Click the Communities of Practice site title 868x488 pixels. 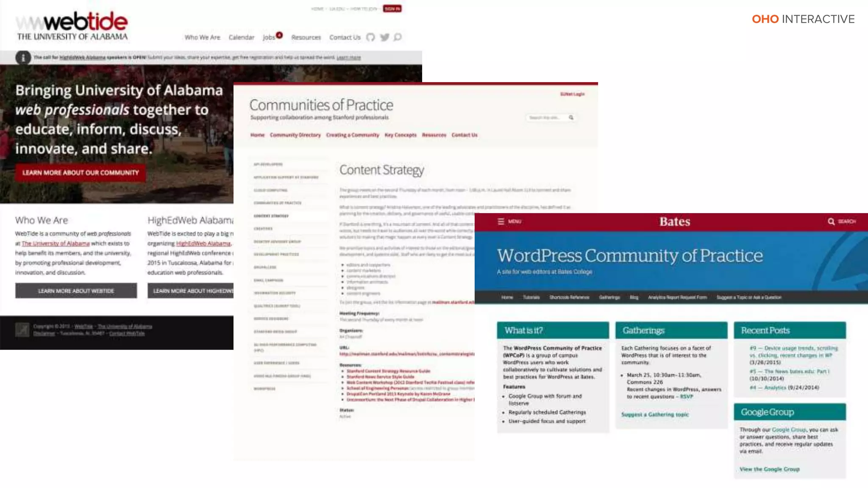coord(321,105)
